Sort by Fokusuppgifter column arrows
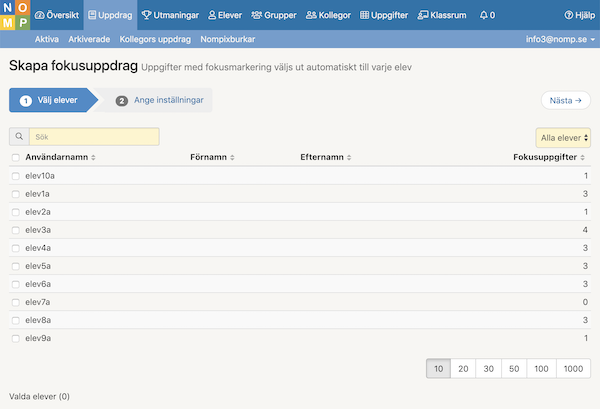 point(582,158)
